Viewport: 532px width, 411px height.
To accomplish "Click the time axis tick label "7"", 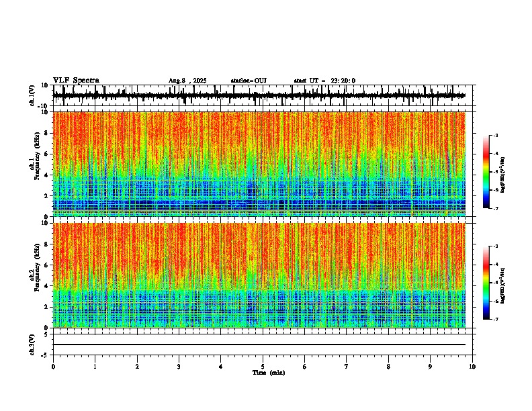I will [347, 367].
